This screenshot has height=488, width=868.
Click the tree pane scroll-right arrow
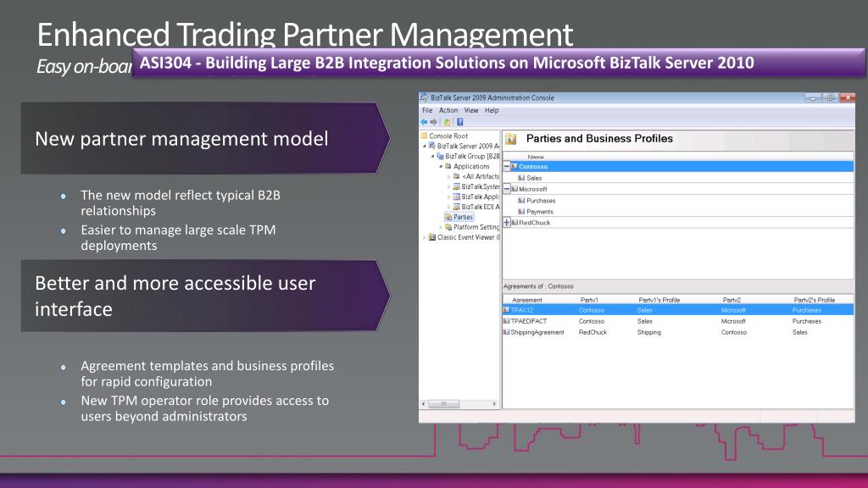click(x=494, y=404)
